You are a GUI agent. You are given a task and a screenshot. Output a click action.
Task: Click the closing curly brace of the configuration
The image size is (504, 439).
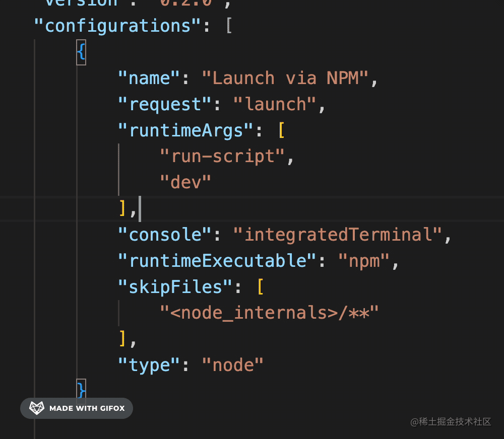point(81,391)
